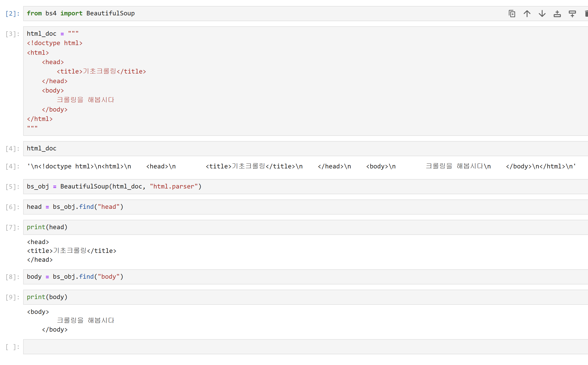The height and width of the screenshot is (365, 588).
Task: Insert a cell above with plus icon
Action: pos(557,14)
